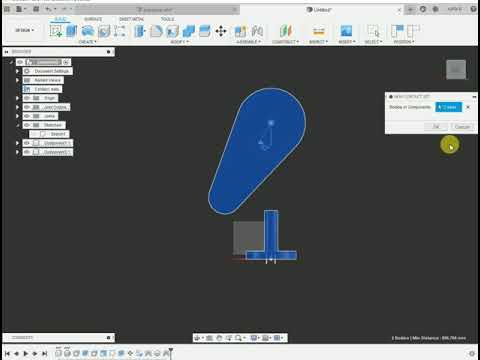
Task: Expand the Origin folder
Action: click(17, 98)
